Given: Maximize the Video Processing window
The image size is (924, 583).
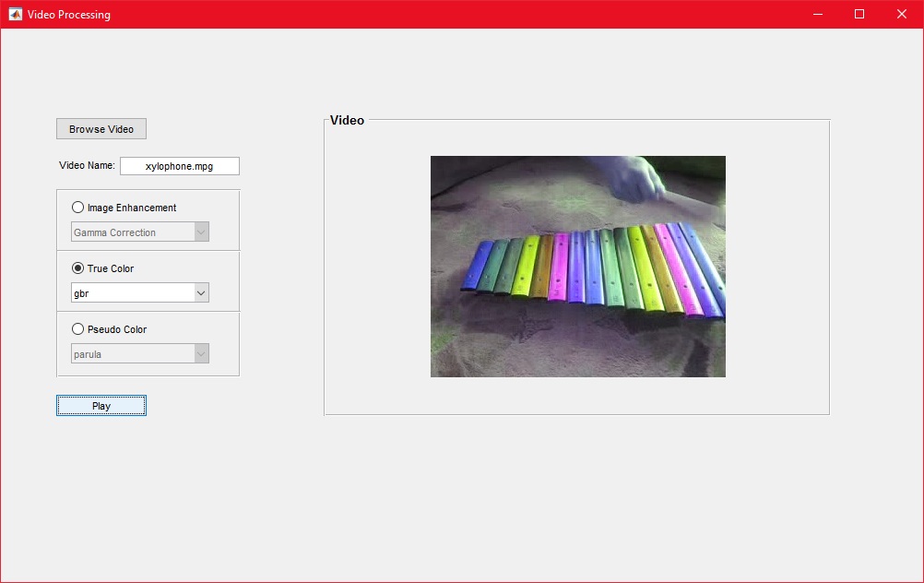Looking at the screenshot, I should (859, 14).
